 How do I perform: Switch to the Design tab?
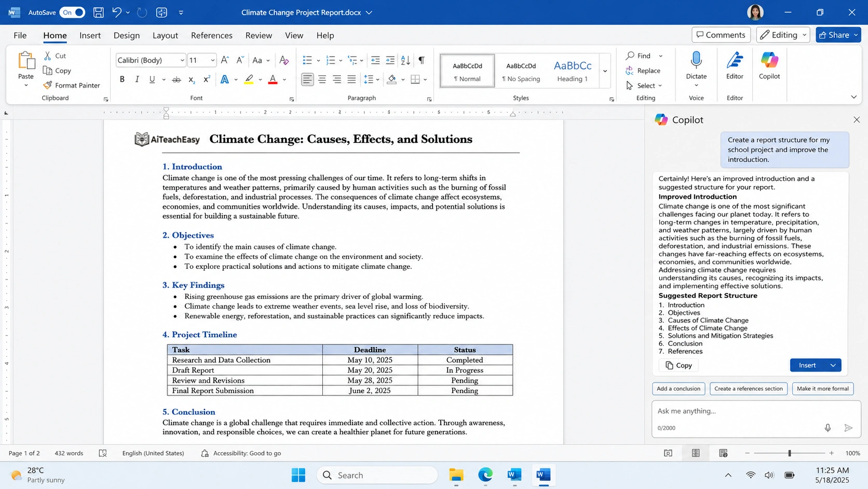pos(127,35)
